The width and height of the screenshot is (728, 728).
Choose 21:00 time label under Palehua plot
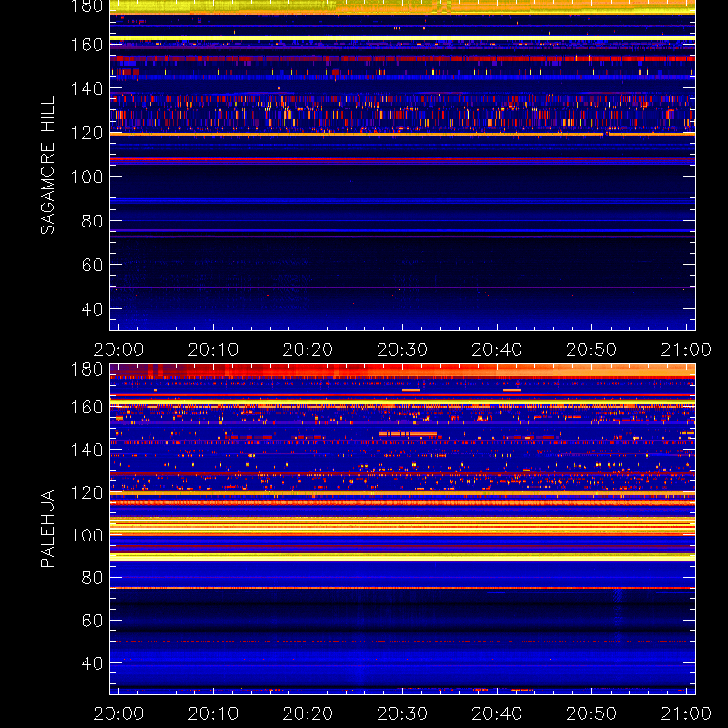[x=686, y=713]
